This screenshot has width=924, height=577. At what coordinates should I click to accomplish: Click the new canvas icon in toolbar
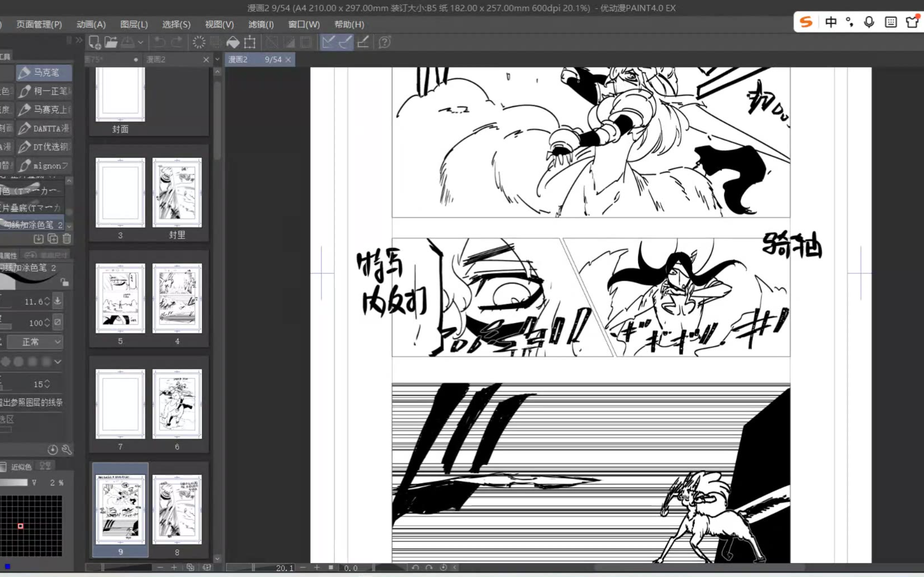tap(95, 42)
